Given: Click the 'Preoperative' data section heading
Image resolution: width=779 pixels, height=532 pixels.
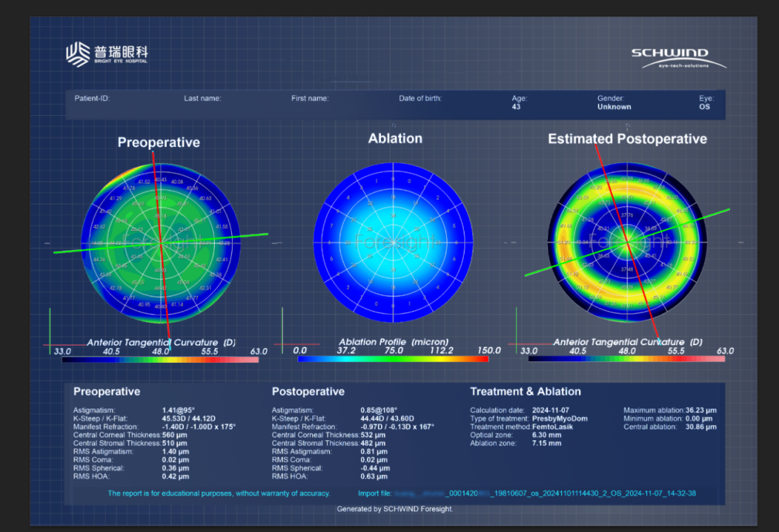Looking at the screenshot, I should pyautogui.click(x=107, y=391).
